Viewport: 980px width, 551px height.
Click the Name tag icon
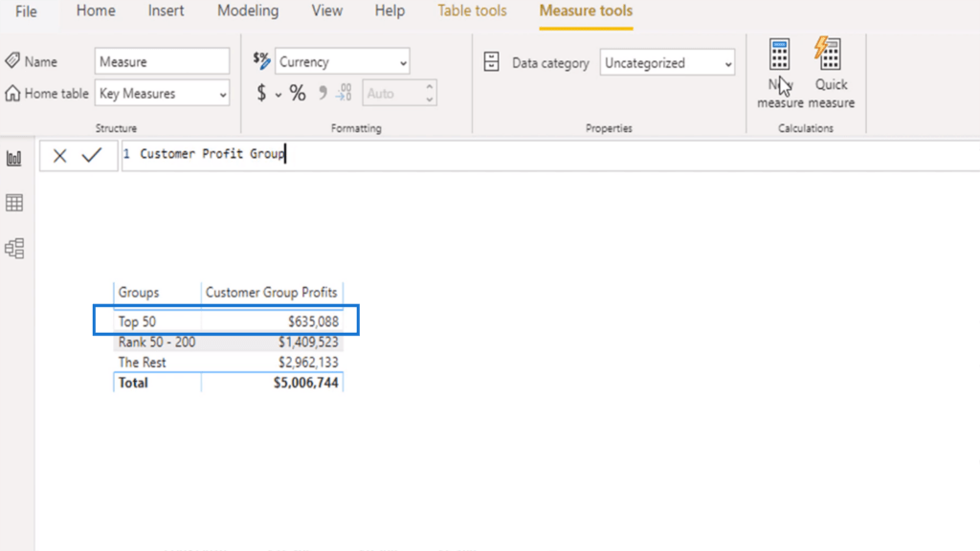pos(11,60)
